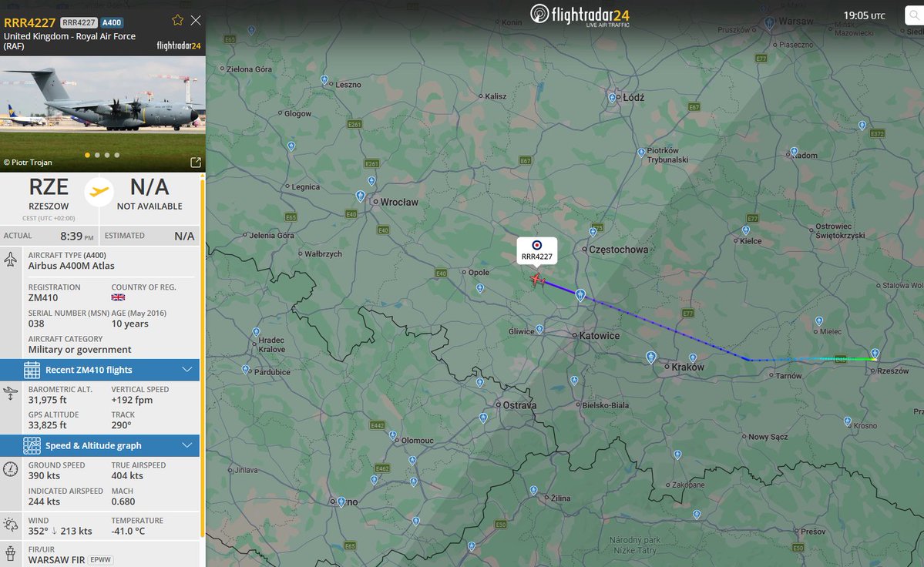Image resolution: width=924 pixels, height=567 pixels.
Task: Click the UK flag country icon
Action: (x=118, y=297)
